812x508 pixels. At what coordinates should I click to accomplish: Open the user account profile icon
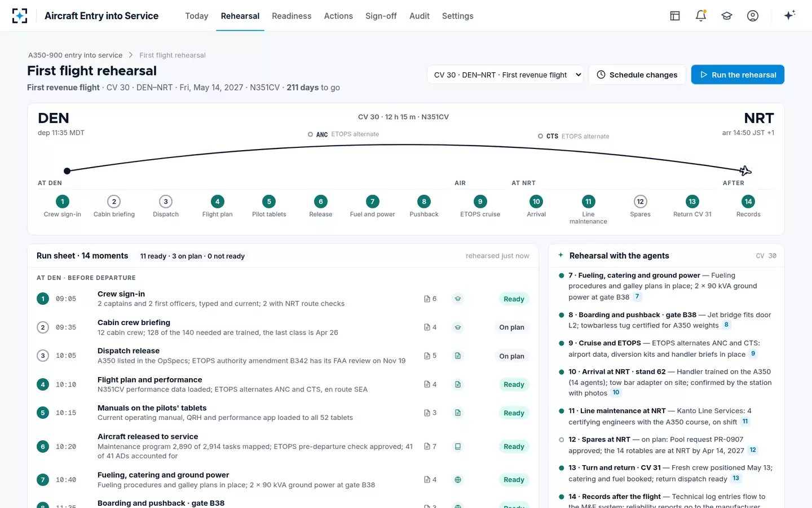pyautogui.click(x=753, y=16)
